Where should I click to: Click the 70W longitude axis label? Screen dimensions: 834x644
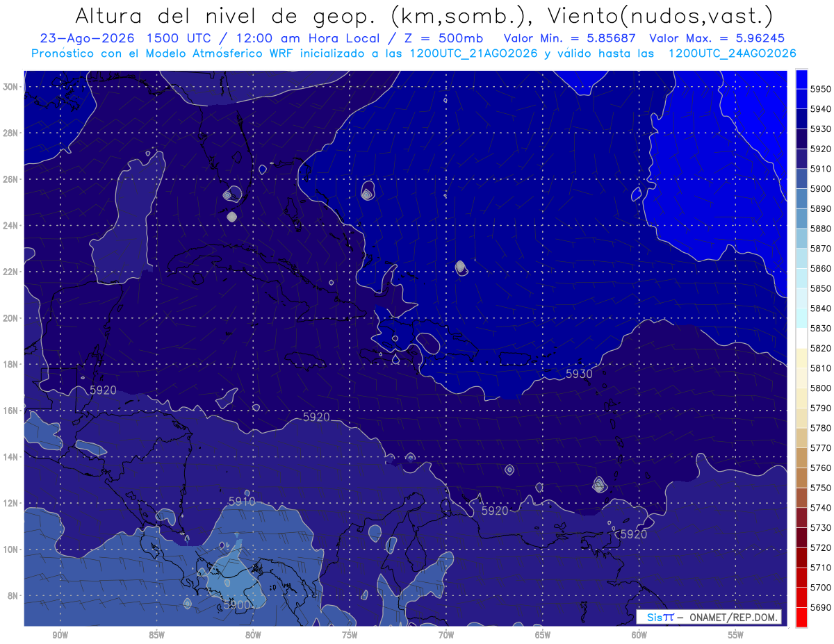446,635
